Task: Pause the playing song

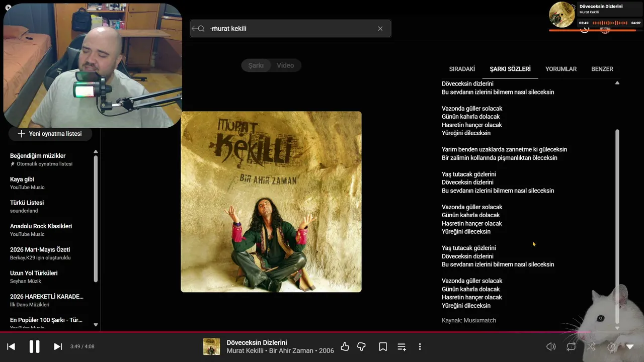Action: [x=34, y=346]
